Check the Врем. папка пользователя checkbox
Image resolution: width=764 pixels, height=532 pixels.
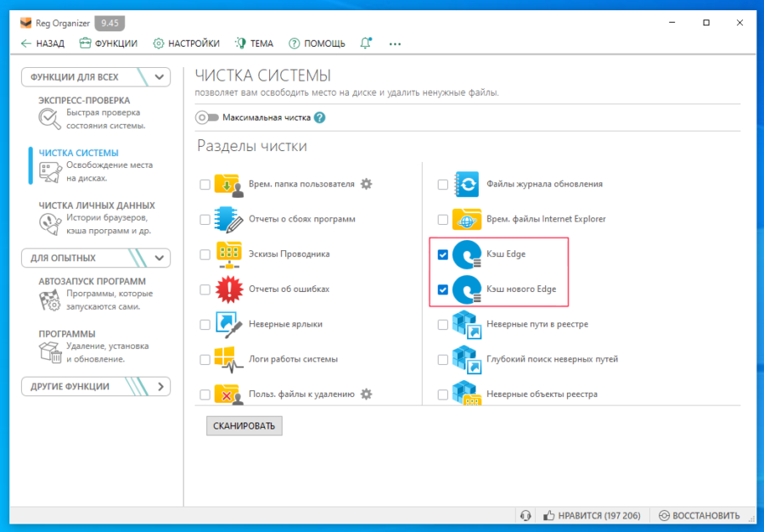[x=205, y=185]
